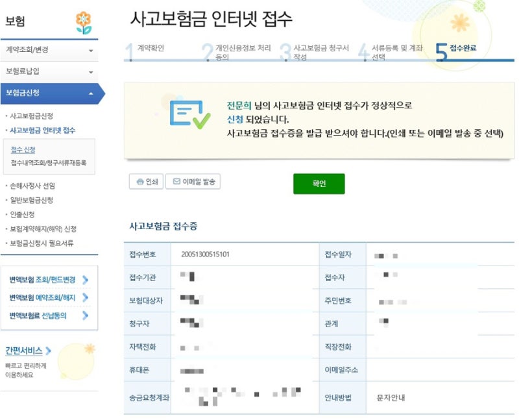Screen dimensions: 519x420
Task: Click the 사고보험금 접수증 heading
Action: pyautogui.click(x=163, y=227)
